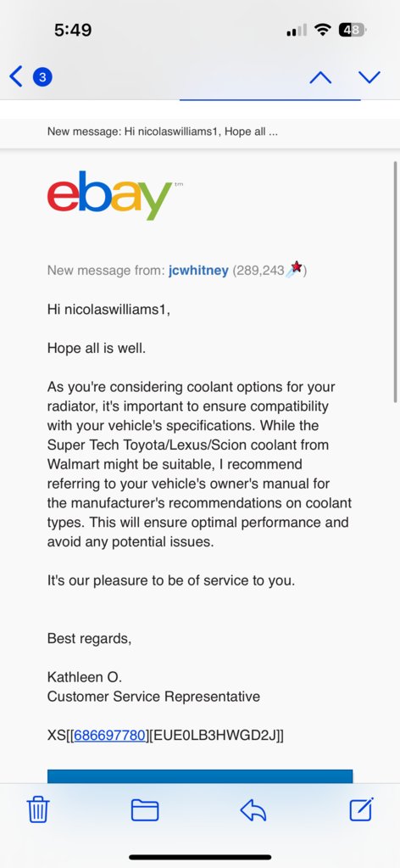Tap the back chevron to the inbox
The width and height of the screenshot is (400, 868).
click(x=16, y=76)
